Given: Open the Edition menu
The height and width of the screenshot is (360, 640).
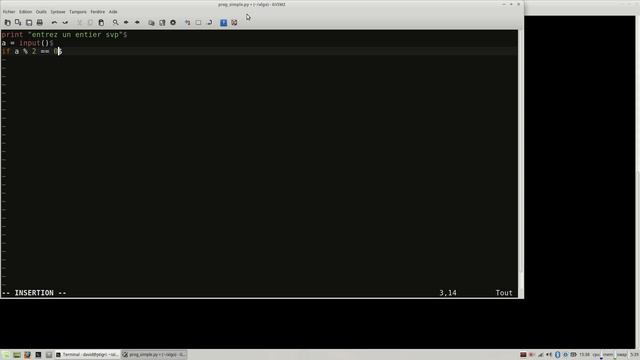Looking at the screenshot, I should coord(25,12).
